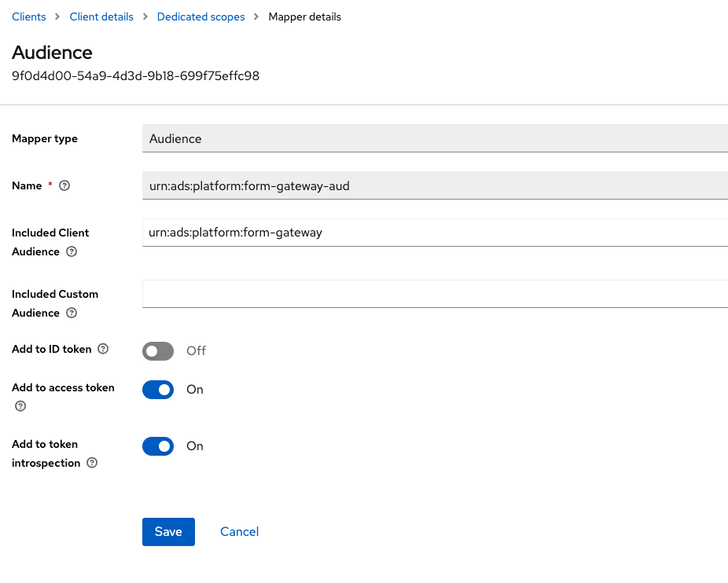Viewport: 728px width, 583px height.
Task: Open help for Included Client Audience
Action: pyautogui.click(x=72, y=252)
